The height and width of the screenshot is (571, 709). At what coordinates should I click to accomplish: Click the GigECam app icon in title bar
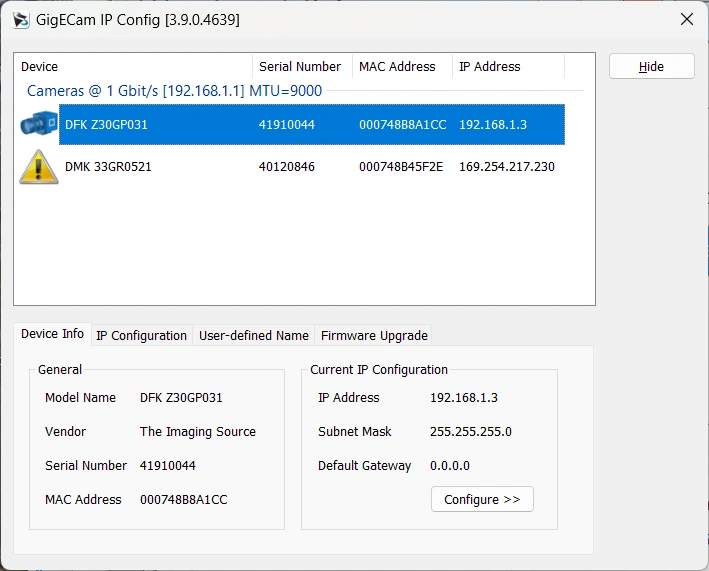pos(20,20)
